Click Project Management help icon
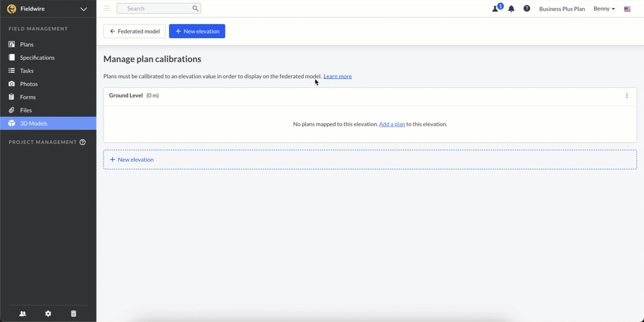The height and width of the screenshot is (322, 644). (82, 142)
